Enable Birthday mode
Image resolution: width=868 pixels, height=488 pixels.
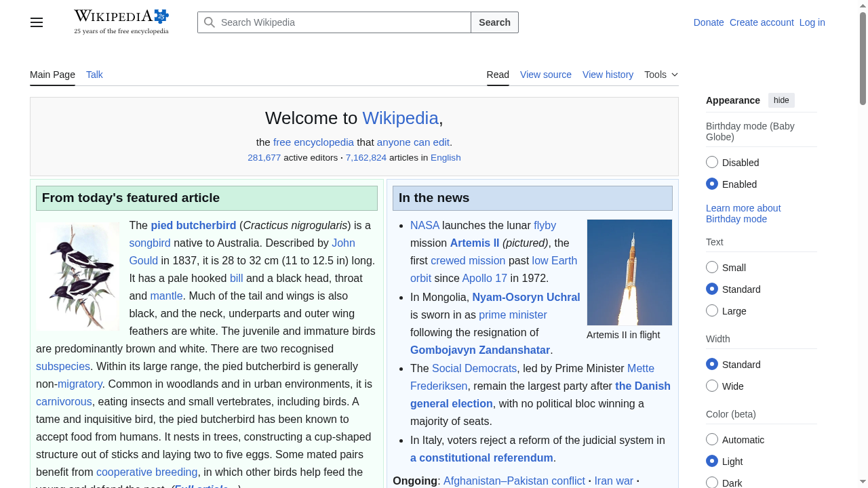tap(712, 183)
